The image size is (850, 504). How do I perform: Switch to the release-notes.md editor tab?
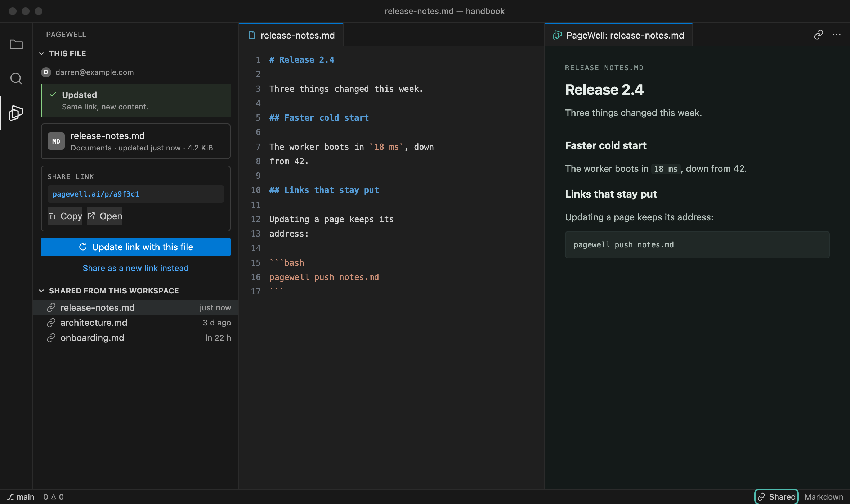(291, 35)
